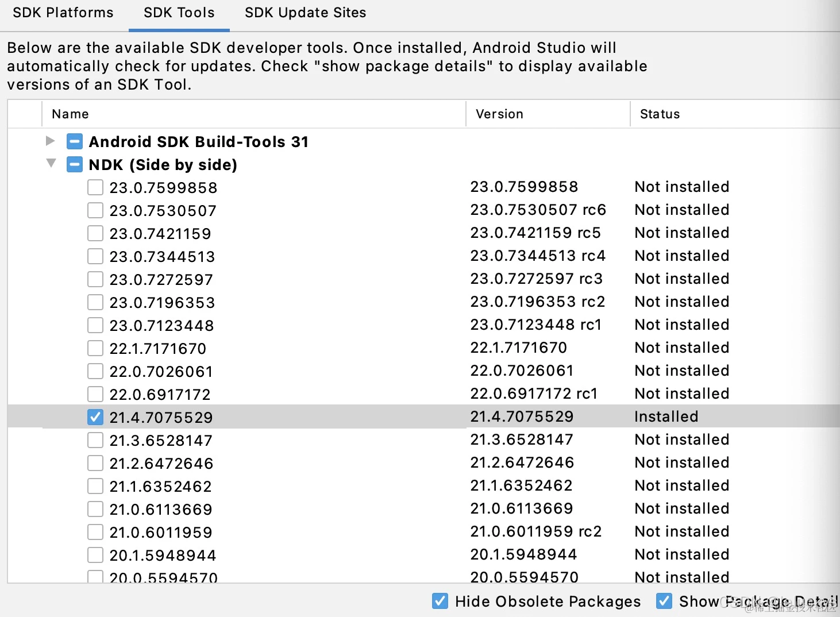Select the NDK (Side by side) label

[x=163, y=165]
